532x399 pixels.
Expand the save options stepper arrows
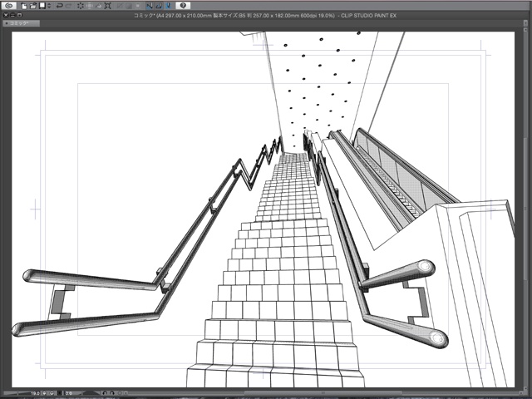click(49, 6)
